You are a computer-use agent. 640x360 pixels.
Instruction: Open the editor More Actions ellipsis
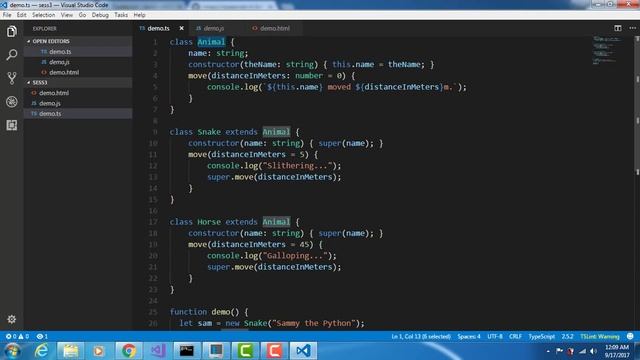[632, 28]
